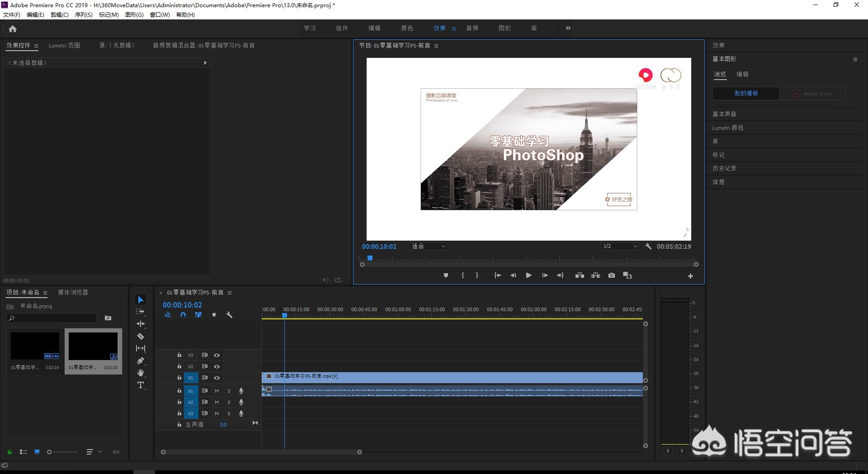Open the 序列(S) menu
Screen dimensions: 868x474
(84, 15)
